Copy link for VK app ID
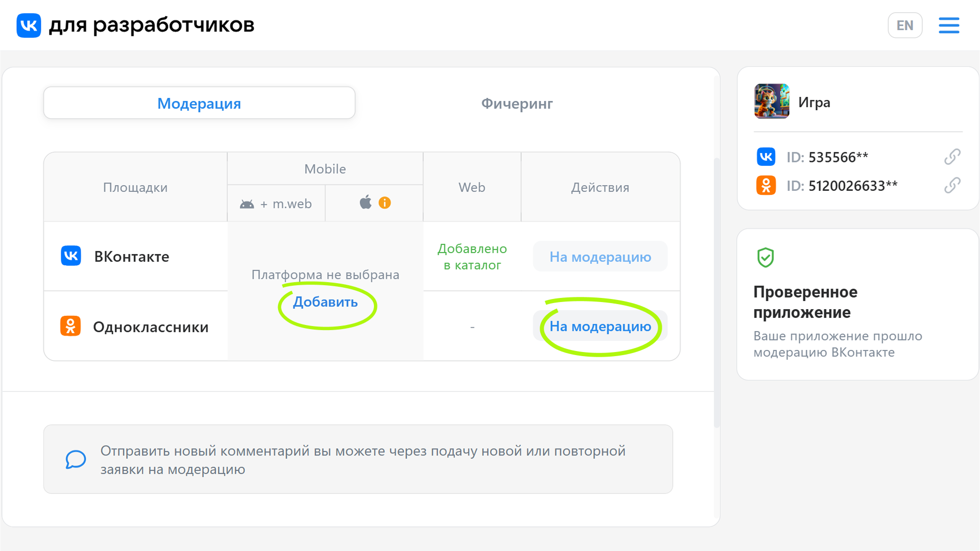 952,157
